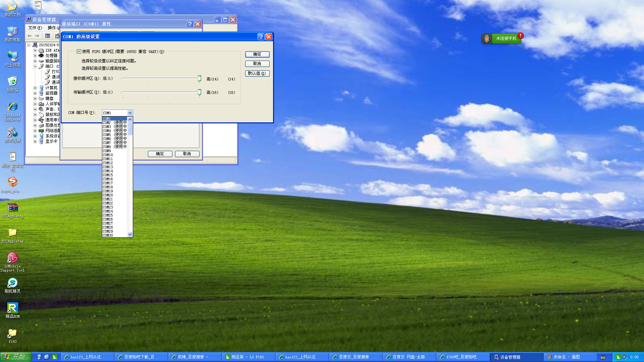Click 取消 in COM1 高级设置 dialog
The height and width of the screenshot is (362, 644).
(x=257, y=64)
